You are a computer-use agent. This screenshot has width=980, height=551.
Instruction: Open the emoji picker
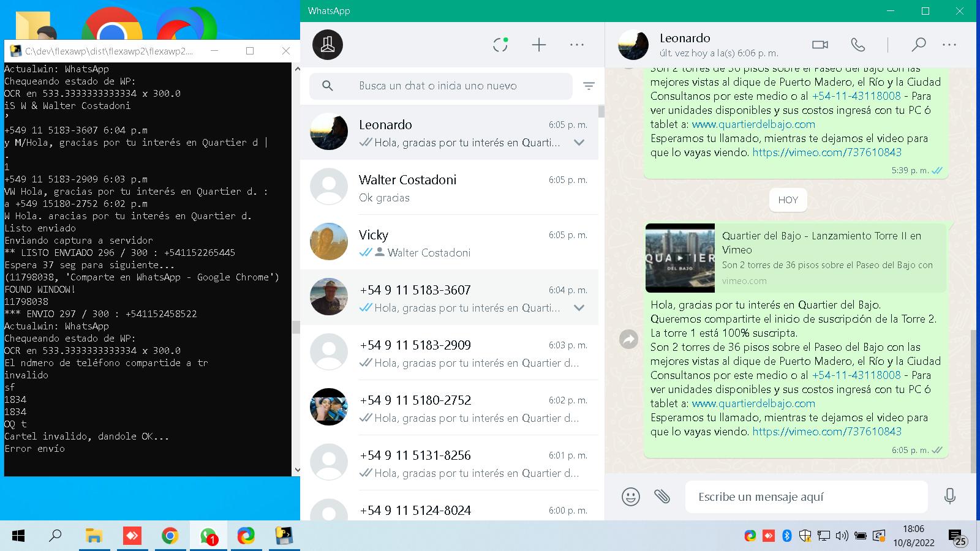pos(631,497)
